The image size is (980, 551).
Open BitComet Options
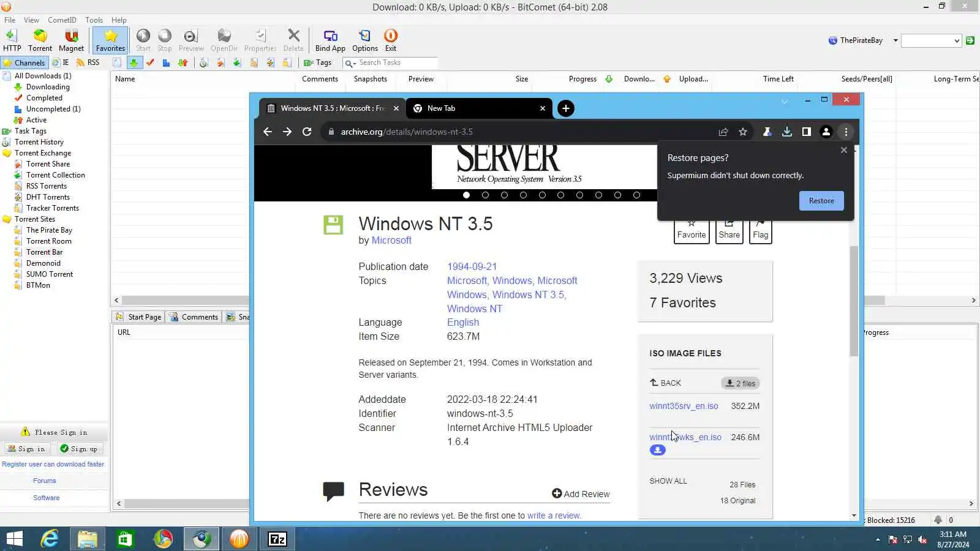[x=365, y=40]
